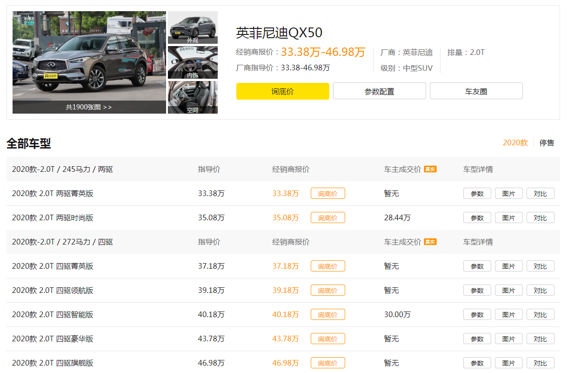Open 图片 for 四驱旗舰版
The height and width of the screenshot is (373, 588).
(x=509, y=363)
